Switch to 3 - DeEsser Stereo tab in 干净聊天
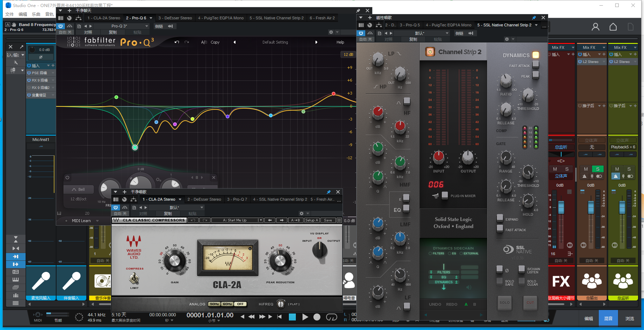 tap(175, 18)
